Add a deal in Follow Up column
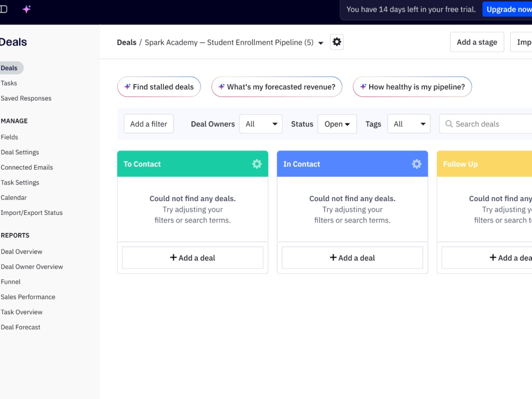This screenshot has width=532, height=399. click(487, 258)
